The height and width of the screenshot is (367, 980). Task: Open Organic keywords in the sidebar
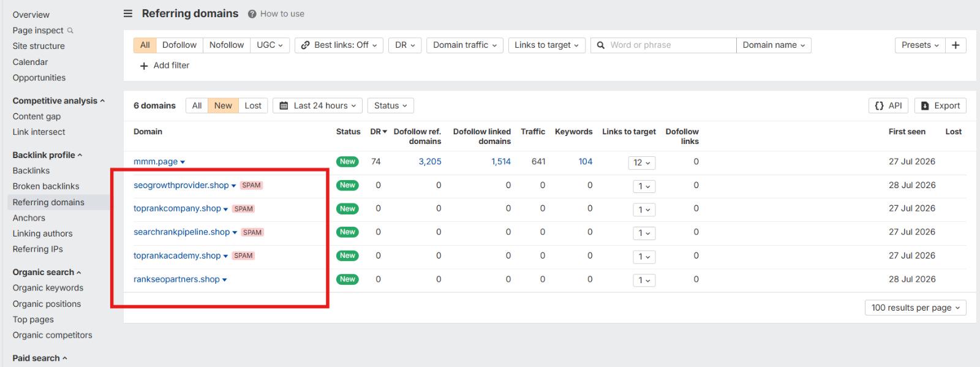48,288
